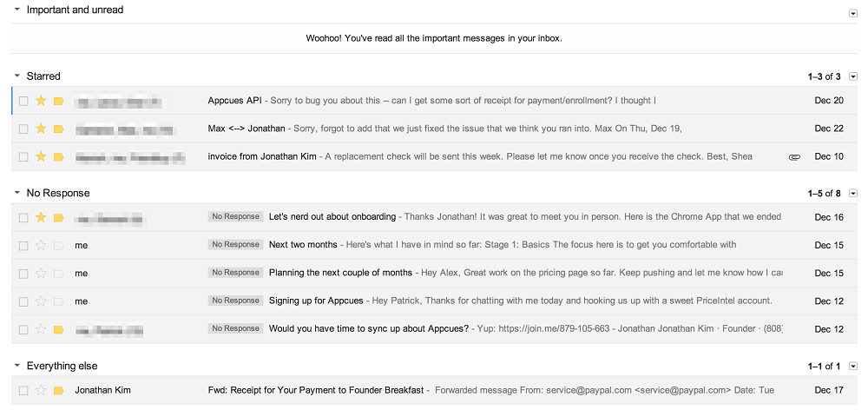Collapse the No Response section
Image resolution: width=868 pixels, height=410 pixels.
pos(17,193)
